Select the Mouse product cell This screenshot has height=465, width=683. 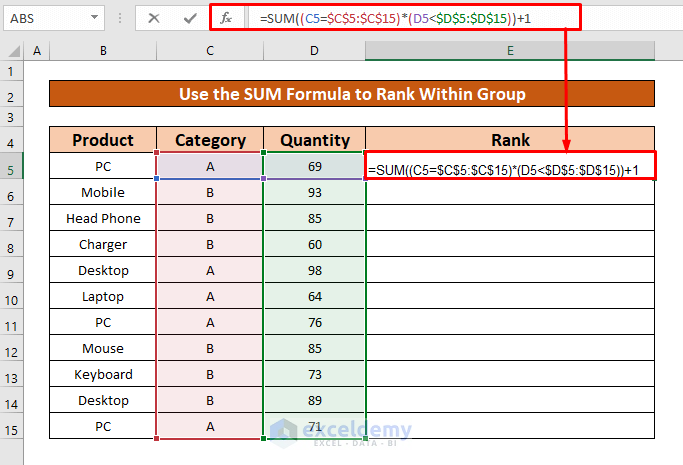(x=103, y=348)
